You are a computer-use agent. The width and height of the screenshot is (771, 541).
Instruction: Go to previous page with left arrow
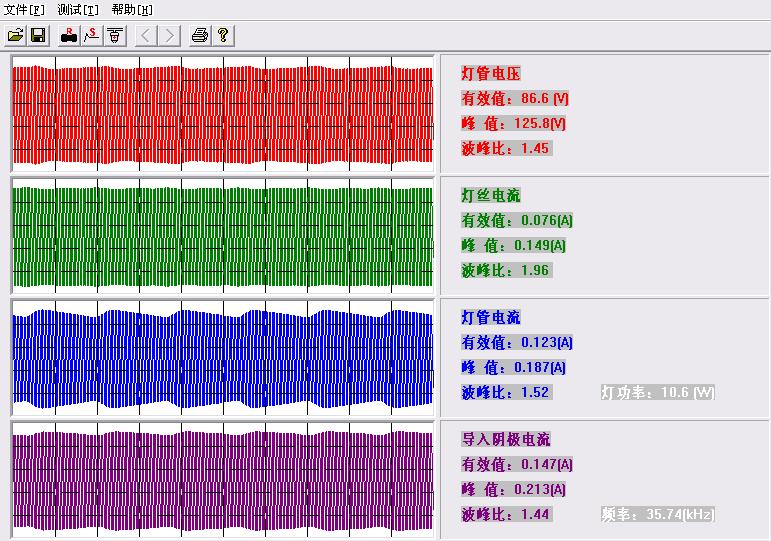click(x=146, y=35)
